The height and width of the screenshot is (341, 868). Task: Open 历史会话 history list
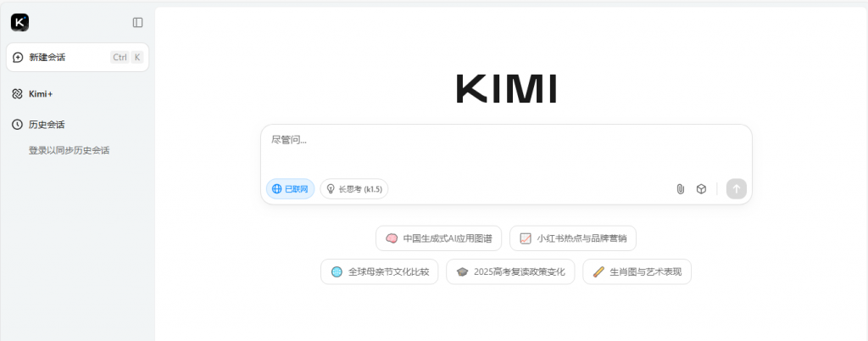(x=38, y=125)
